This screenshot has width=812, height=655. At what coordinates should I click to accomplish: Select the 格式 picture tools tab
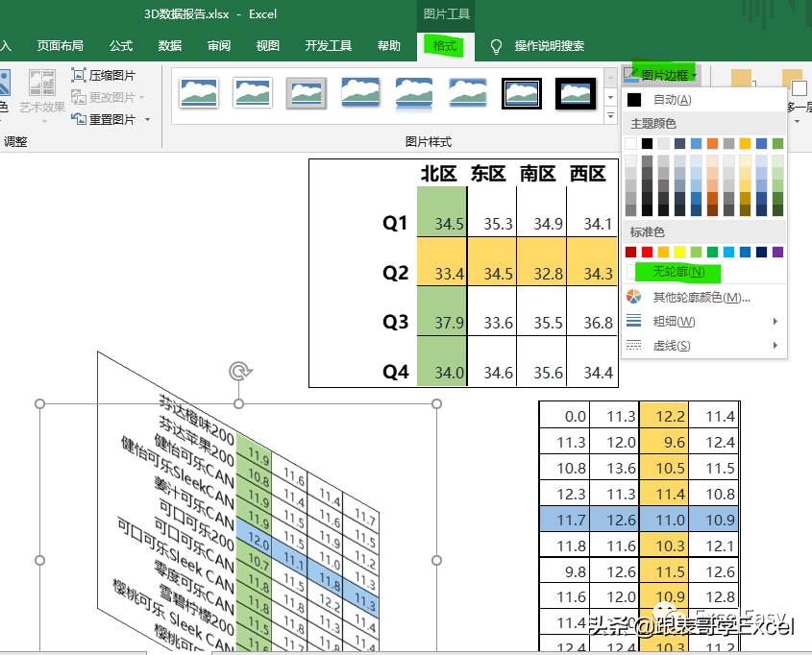point(444,46)
